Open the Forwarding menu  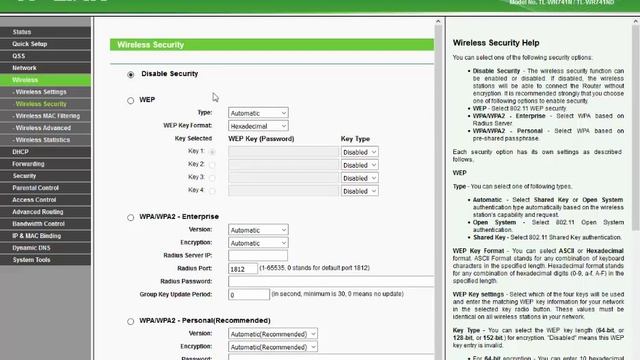45,164
